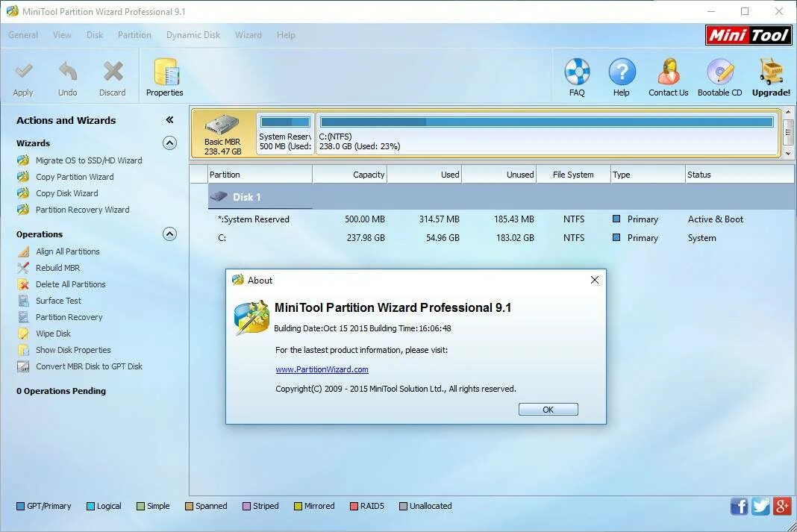Click the MiniTool logo
797x532 pixels.
pos(748,35)
